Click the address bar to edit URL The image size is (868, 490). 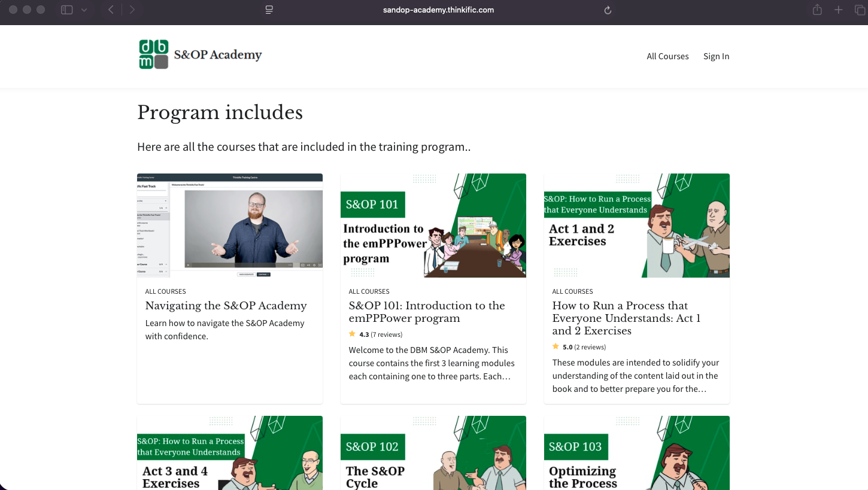click(x=438, y=10)
